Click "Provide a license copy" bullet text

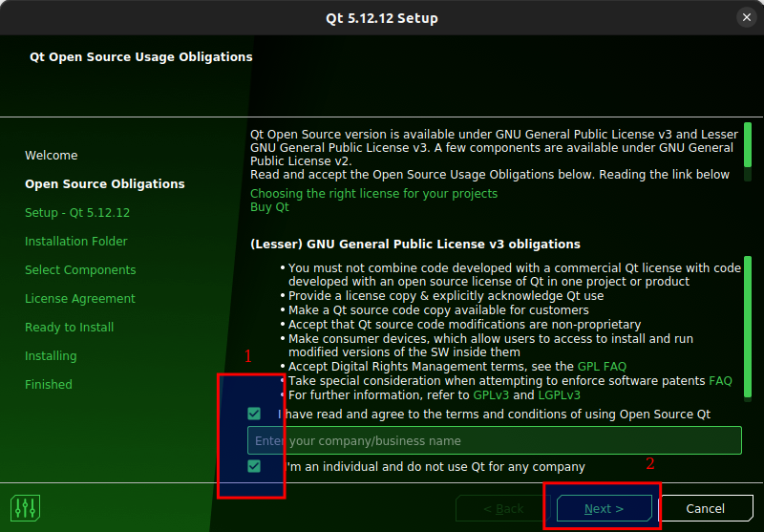click(x=446, y=296)
